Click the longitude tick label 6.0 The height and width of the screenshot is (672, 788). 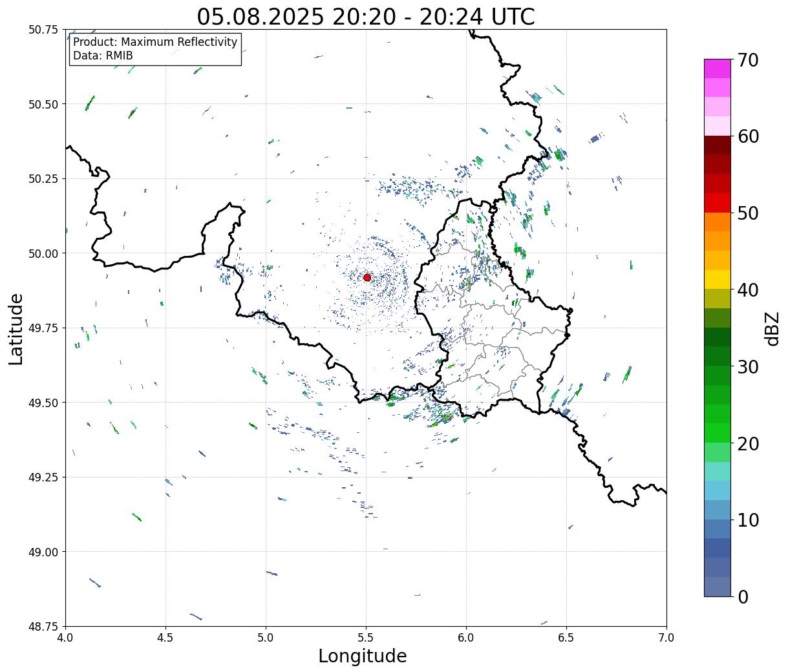click(x=466, y=637)
